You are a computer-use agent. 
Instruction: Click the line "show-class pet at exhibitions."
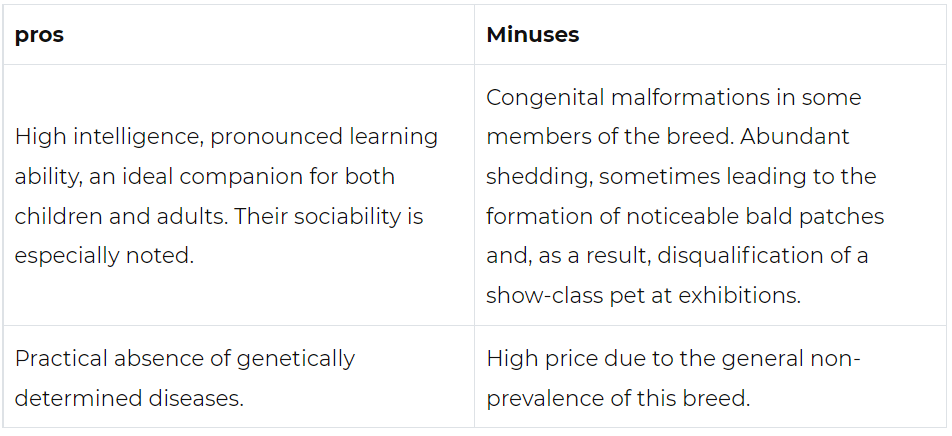click(644, 296)
